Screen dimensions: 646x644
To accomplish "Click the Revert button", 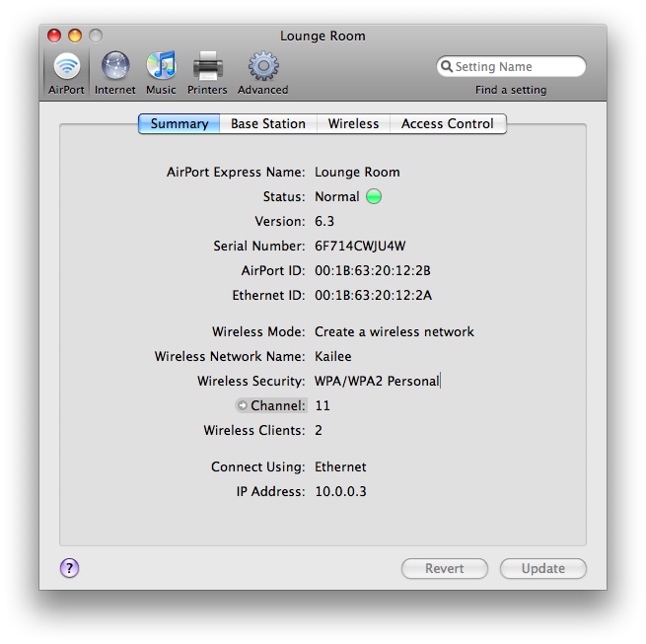I will [445, 569].
